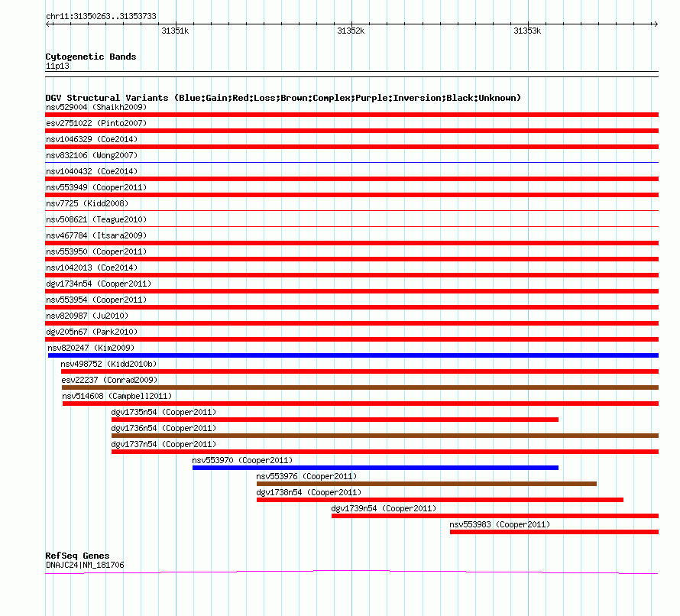Click the left arrow of the ruler
This screenshot has width=680, height=616.
click(x=48, y=24)
